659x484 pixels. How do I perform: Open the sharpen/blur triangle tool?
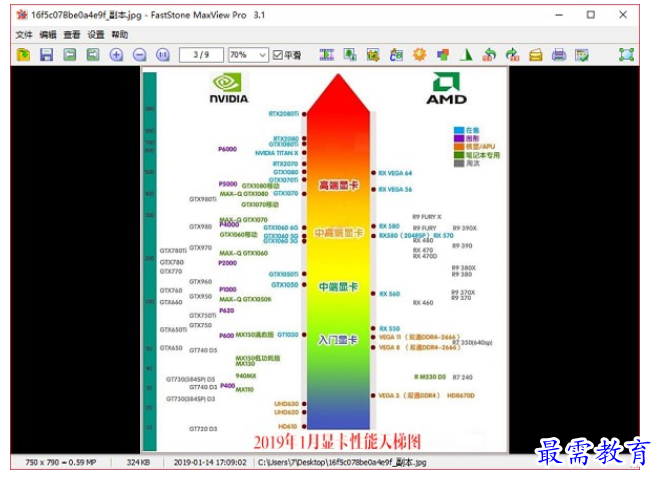466,55
